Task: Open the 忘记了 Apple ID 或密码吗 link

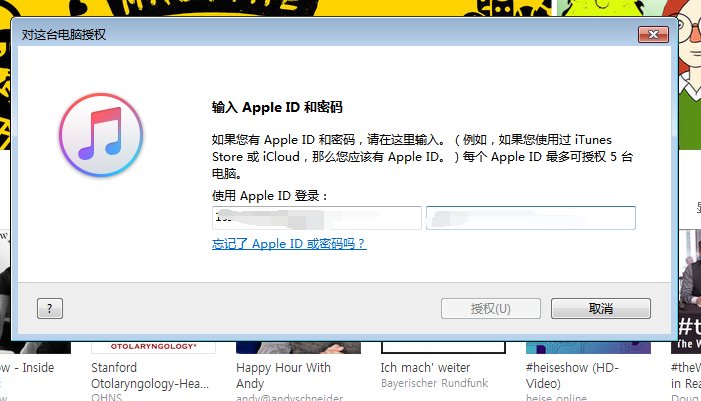Action: [x=289, y=244]
